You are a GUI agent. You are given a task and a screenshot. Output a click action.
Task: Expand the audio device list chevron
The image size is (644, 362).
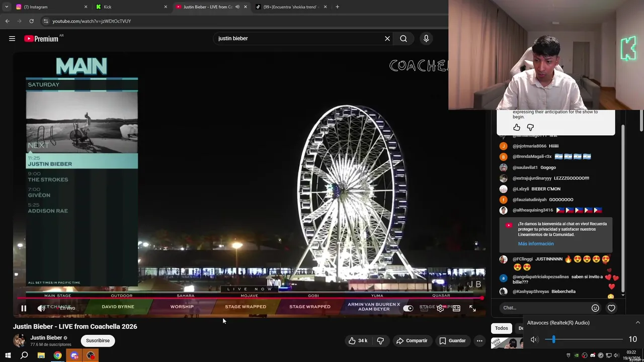point(637,323)
